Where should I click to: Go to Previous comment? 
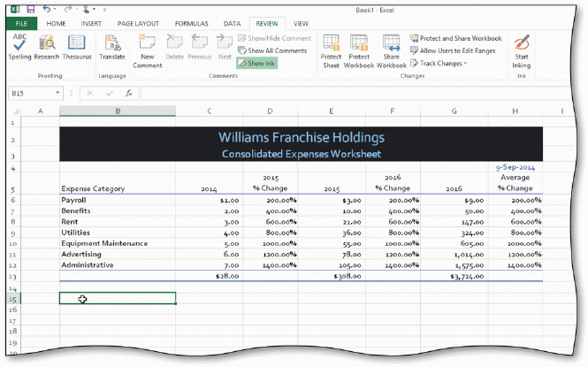click(200, 47)
